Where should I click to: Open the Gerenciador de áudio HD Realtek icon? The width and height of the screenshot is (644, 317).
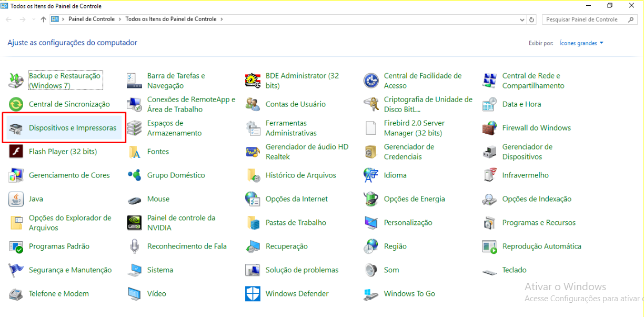(253, 152)
